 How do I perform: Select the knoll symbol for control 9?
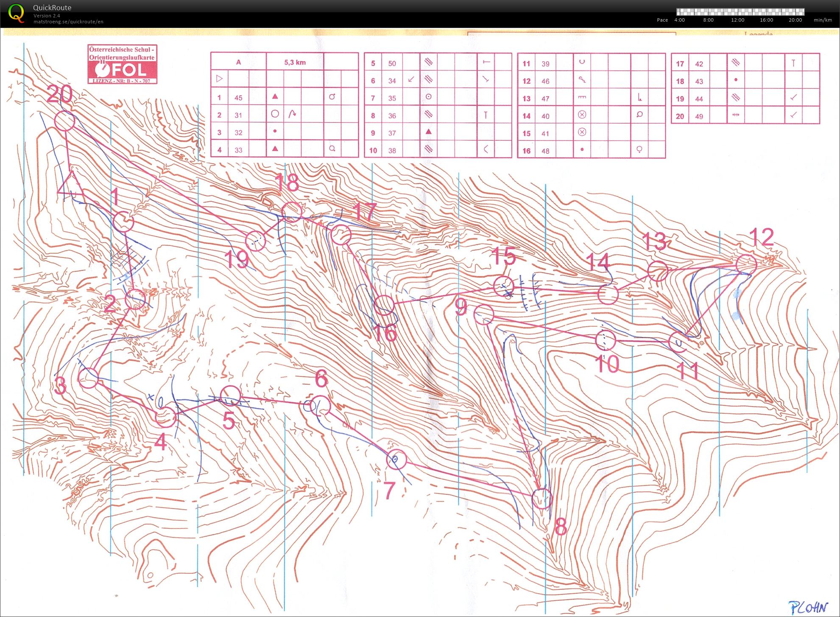[x=429, y=132]
